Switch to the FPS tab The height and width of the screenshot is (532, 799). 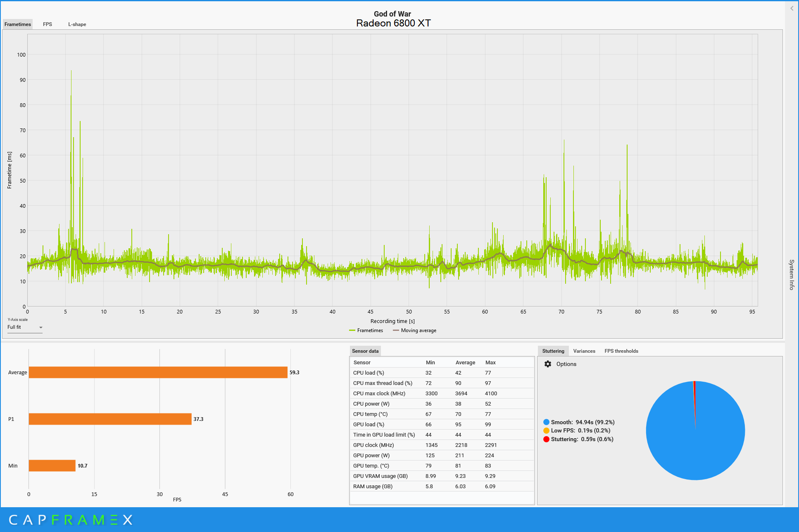coord(48,24)
